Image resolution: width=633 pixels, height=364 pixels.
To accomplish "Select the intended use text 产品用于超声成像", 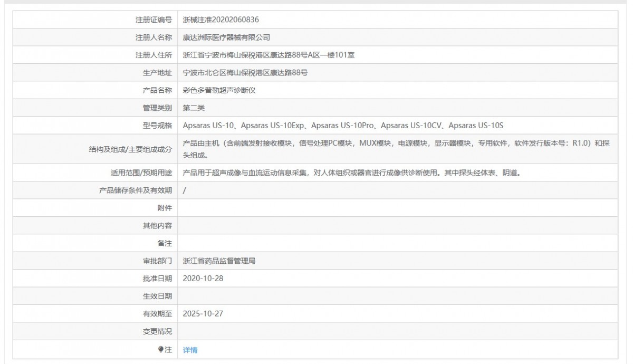I will [352, 173].
